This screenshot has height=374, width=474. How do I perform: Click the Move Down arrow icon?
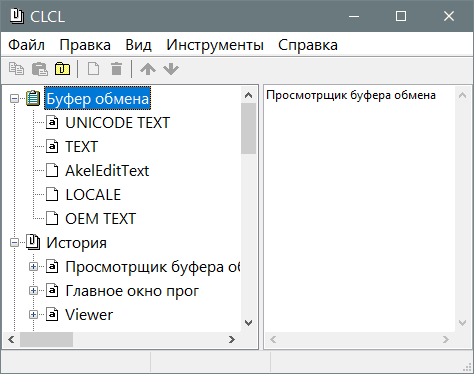coord(171,69)
